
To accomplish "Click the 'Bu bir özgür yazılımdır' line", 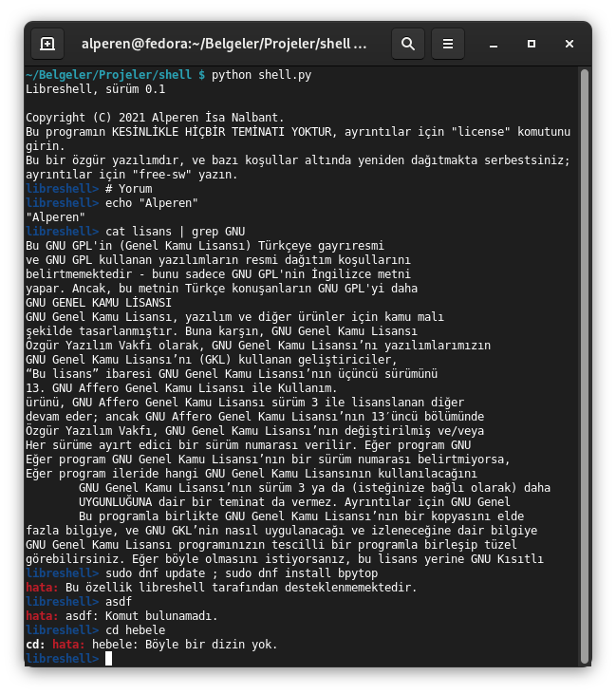I will pyautogui.click(x=298, y=160).
